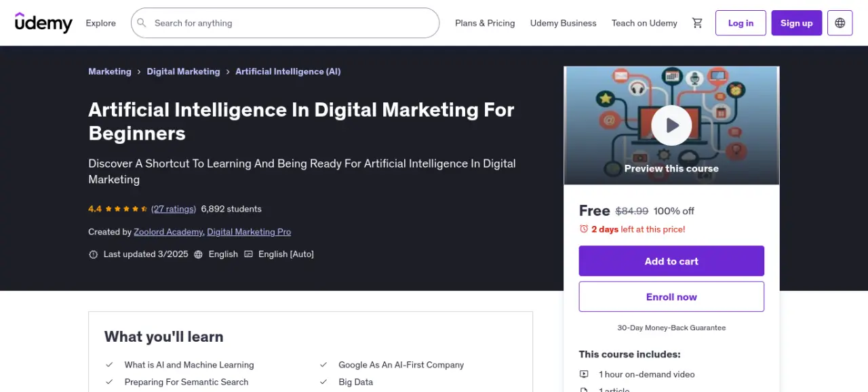Click 1 hour on-demand video text

pos(647,374)
